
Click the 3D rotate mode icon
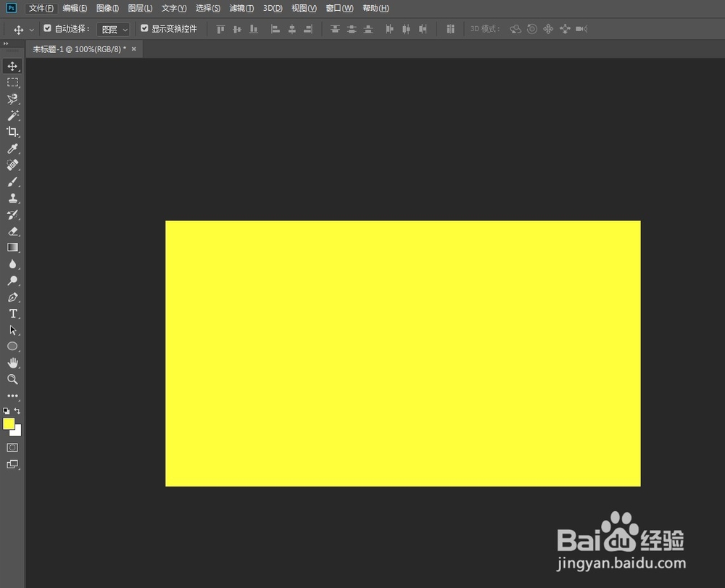515,29
